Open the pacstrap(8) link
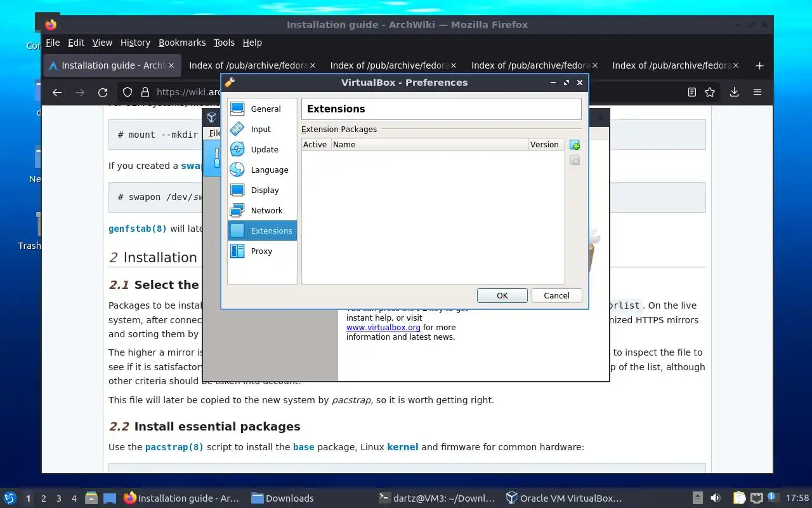 coord(174,447)
